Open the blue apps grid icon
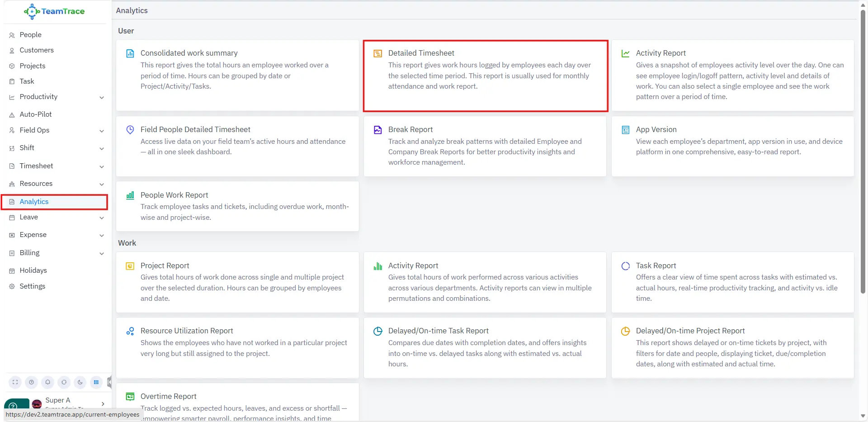Viewport: 868px width, 422px height. pyautogui.click(x=96, y=382)
